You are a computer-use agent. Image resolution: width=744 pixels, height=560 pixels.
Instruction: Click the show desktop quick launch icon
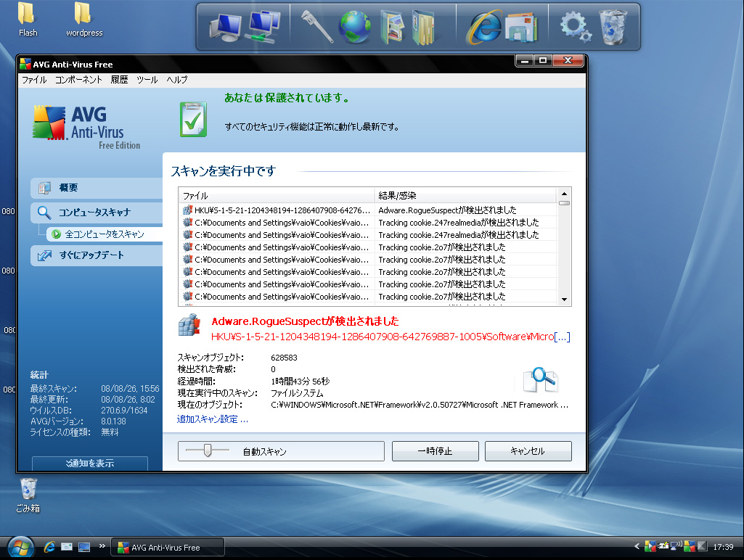tap(84, 547)
